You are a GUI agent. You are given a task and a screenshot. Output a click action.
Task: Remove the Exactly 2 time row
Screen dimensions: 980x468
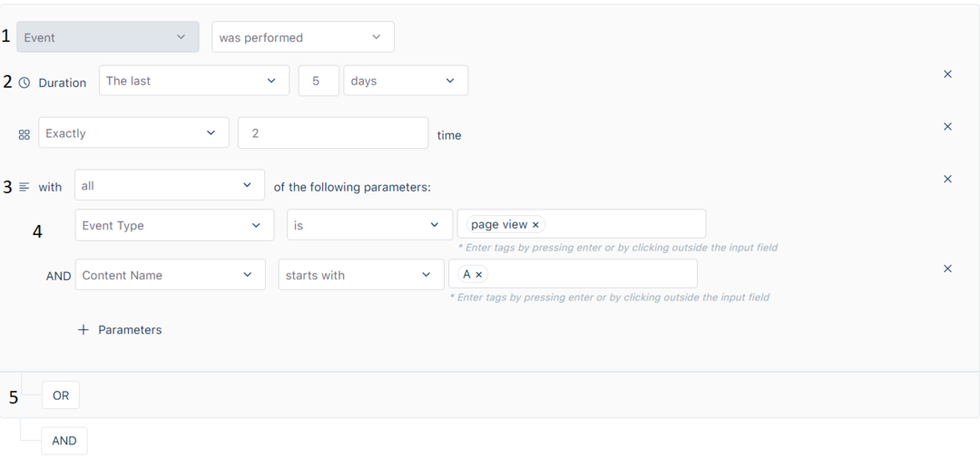[x=947, y=127]
